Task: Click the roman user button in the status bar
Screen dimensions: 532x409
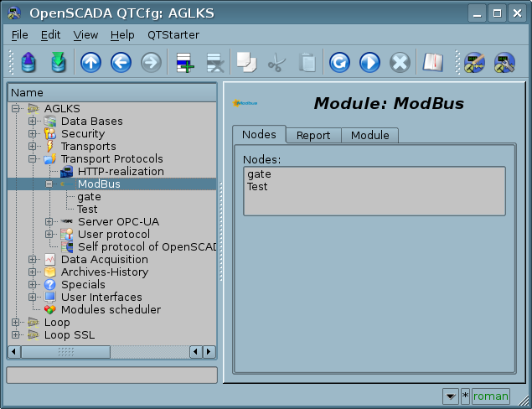Action: [490, 396]
